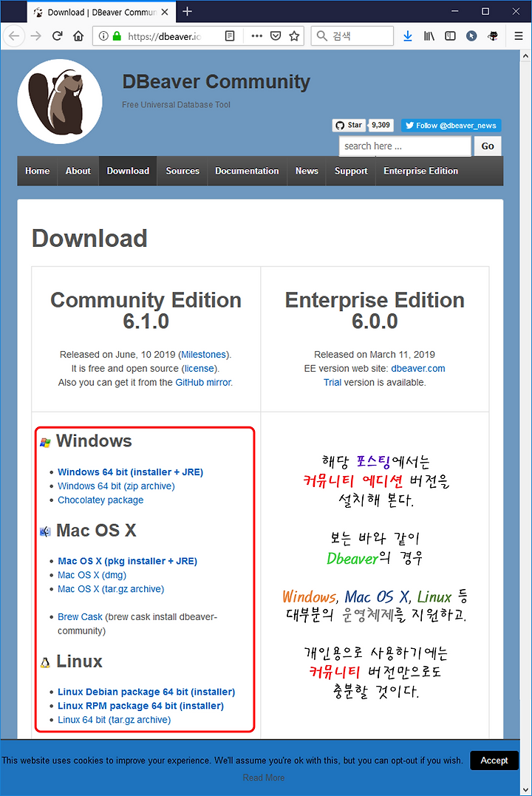Open the downloads arrow icon

pos(408,36)
